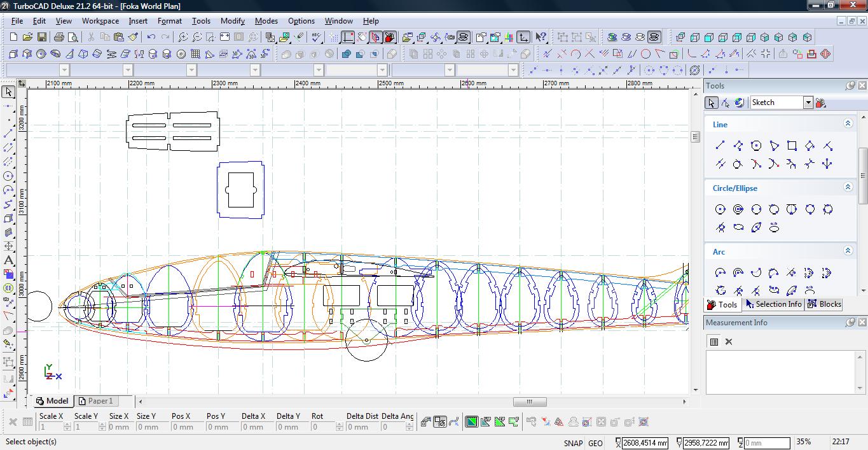Screen dimensions: 868x450
Task: Toggle the grid display toolbar button
Action: tap(333, 38)
